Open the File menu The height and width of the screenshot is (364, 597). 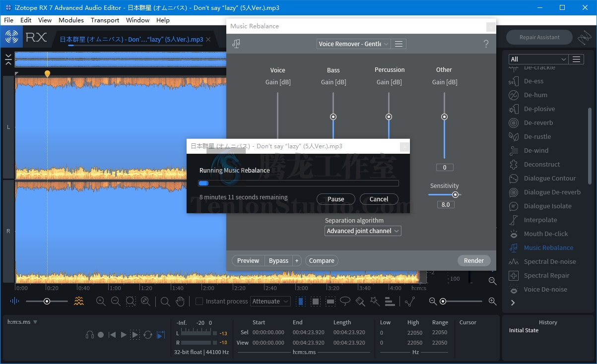[8, 20]
